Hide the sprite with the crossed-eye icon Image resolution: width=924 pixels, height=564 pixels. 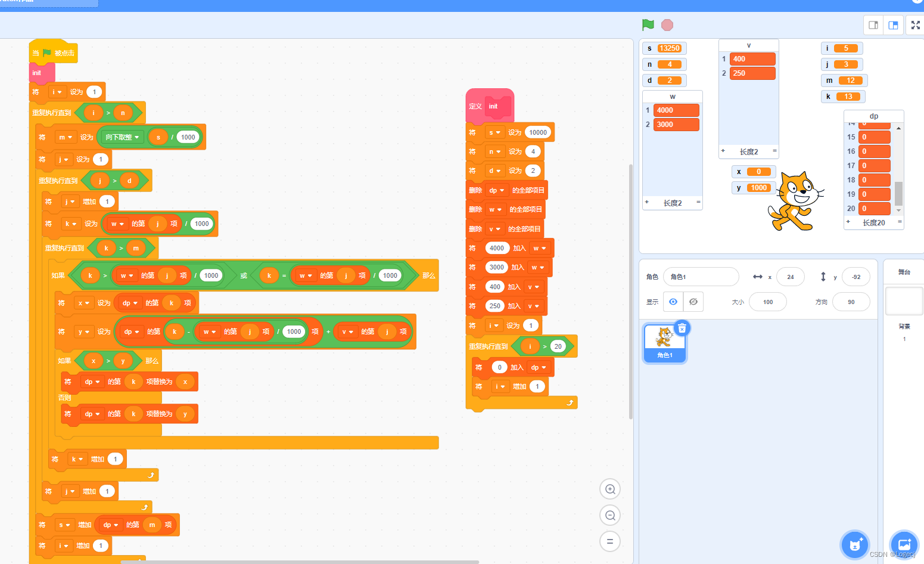[x=693, y=302]
